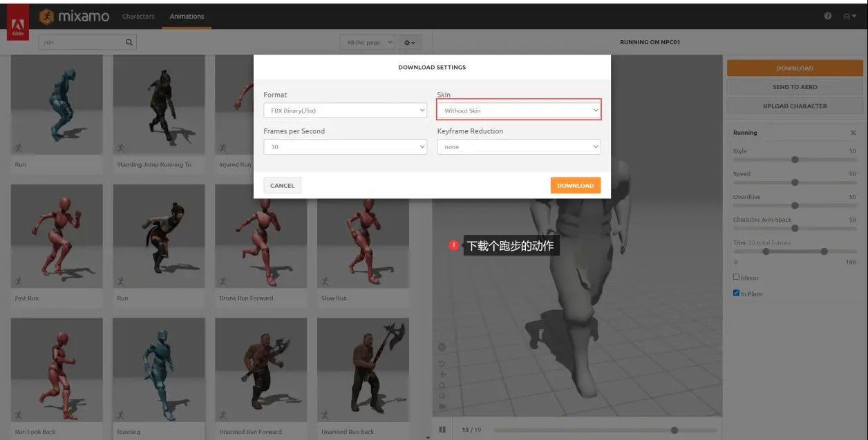
Task: Open the 48 Per page dropdown
Action: (x=368, y=43)
